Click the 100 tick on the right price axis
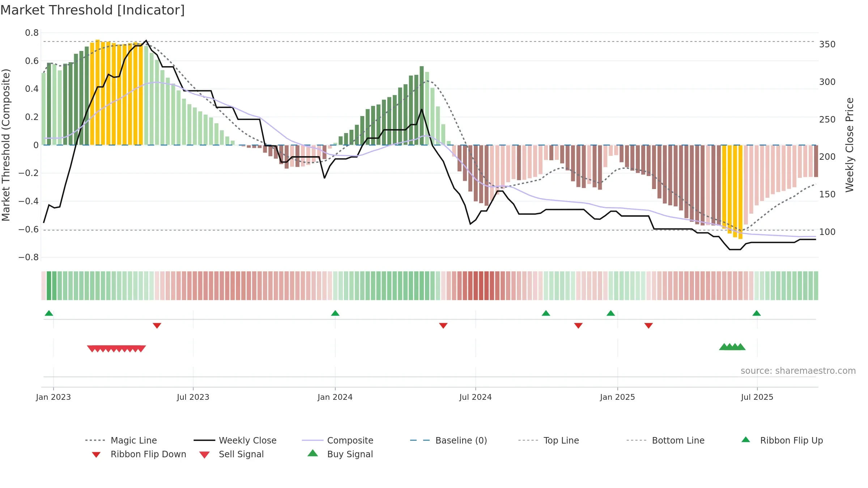This screenshot has height=488, width=868. 827,232
